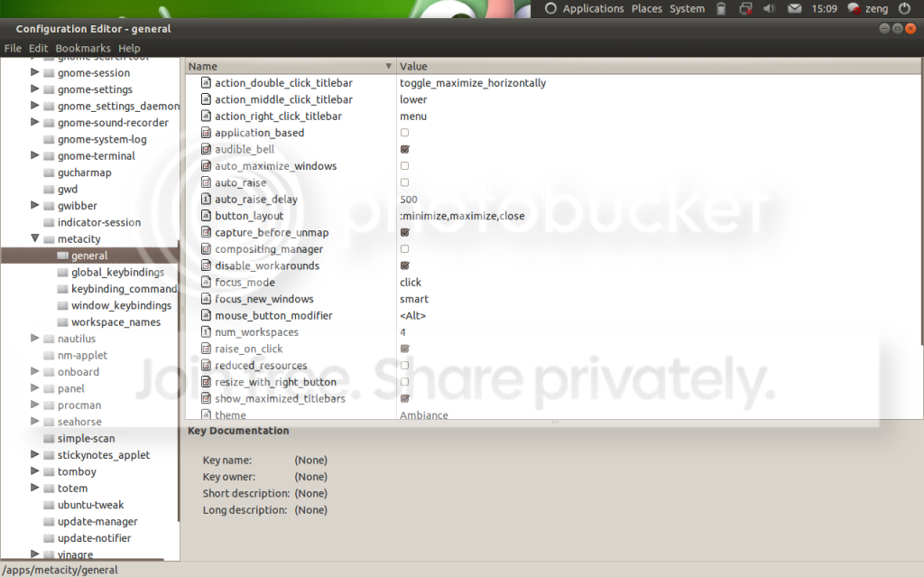Screen dimensions: 924x578
Task: Click the gucharmap folder icon in tree
Action: [49, 172]
